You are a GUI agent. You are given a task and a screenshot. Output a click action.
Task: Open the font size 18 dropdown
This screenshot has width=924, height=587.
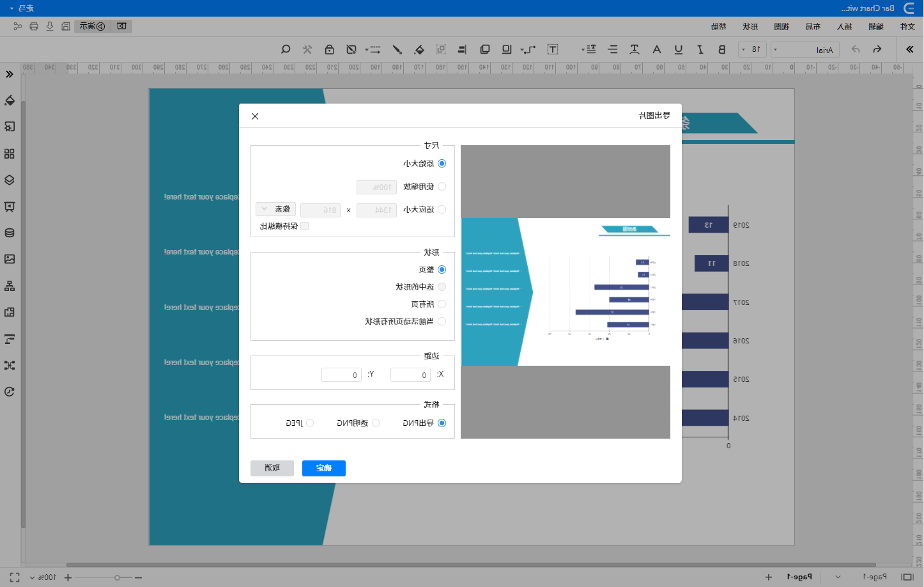coord(753,49)
